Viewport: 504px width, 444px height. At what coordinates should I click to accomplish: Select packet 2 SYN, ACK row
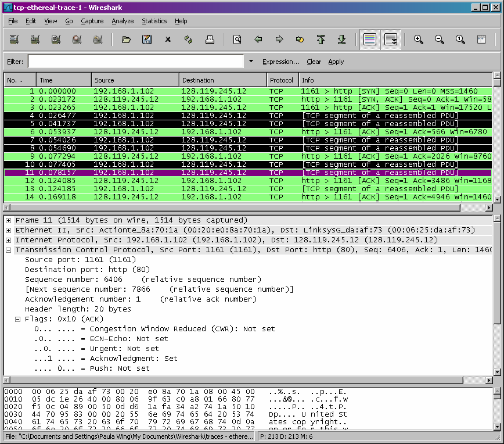(x=248, y=99)
